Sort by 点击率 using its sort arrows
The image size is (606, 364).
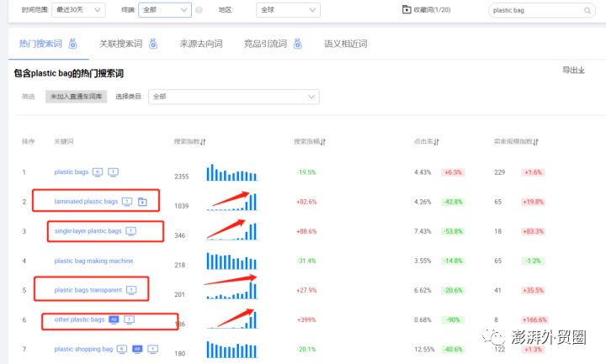436,142
